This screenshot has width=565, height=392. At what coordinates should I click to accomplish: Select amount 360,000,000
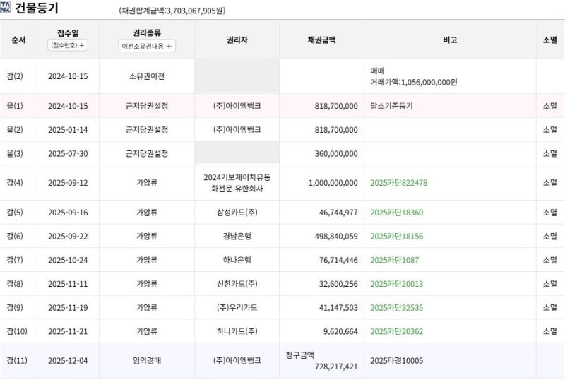(336, 153)
